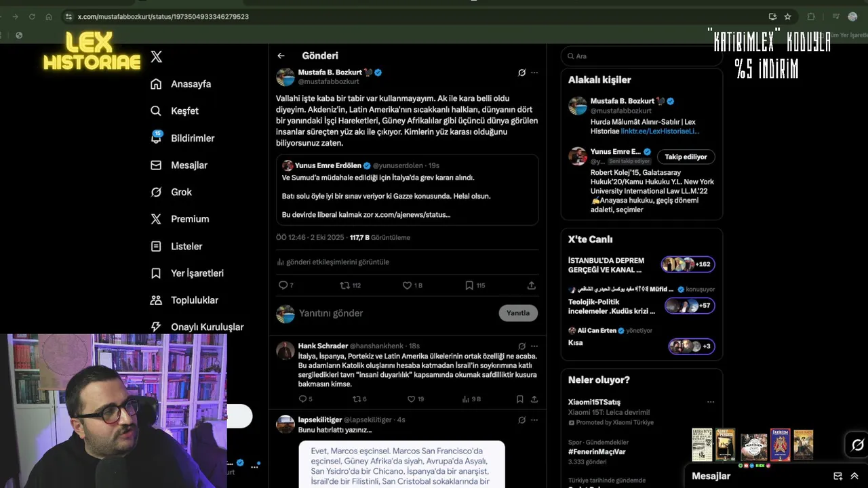The width and height of the screenshot is (868, 488).
Task: Open Mustafa B. Bozkurt profile avatar in post
Action: pos(285,77)
